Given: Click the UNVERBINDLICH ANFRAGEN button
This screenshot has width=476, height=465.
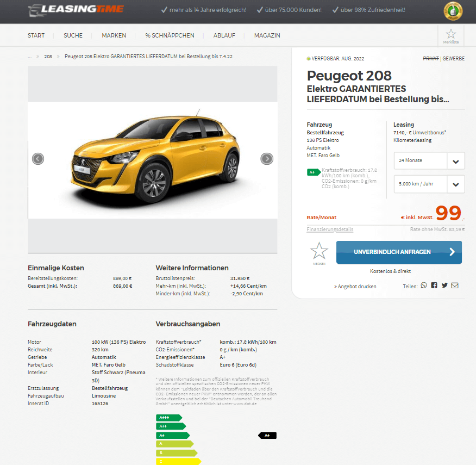Looking at the screenshot, I should click(x=399, y=252).
